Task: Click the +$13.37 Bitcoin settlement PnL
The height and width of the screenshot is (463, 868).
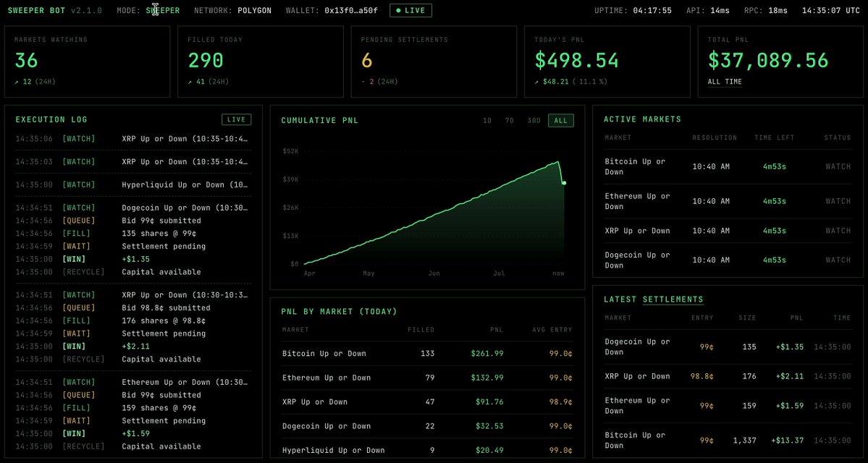Action: pyautogui.click(x=787, y=441)
